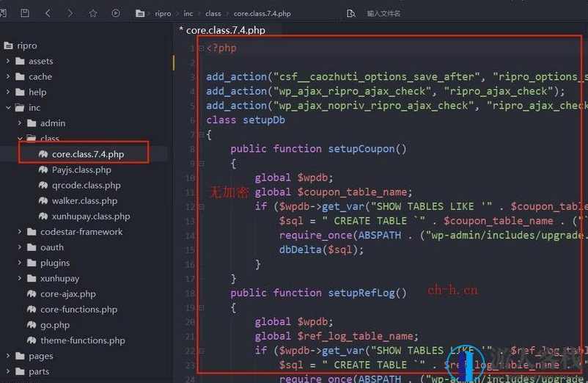Click PHP icon beside Payjs.class.php
Screen dimensions: 588x383
tap(43, 169)
